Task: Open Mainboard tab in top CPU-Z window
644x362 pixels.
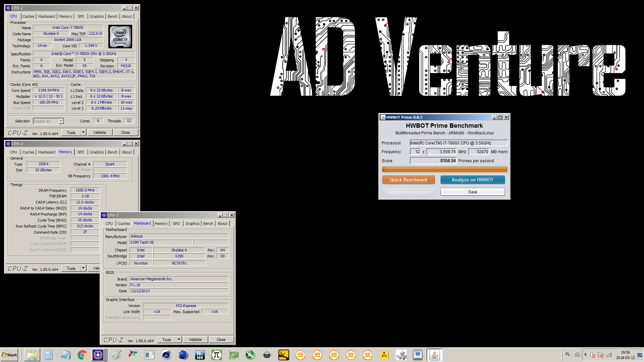Action: pyautogui.click(x=47, y=16)
